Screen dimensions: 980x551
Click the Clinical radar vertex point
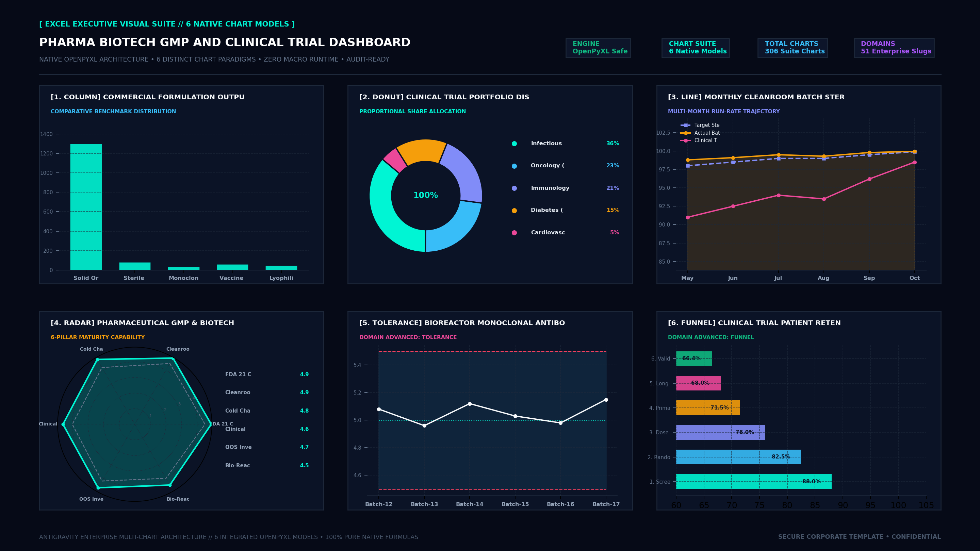pyautogui.click(x=63, y=424)
